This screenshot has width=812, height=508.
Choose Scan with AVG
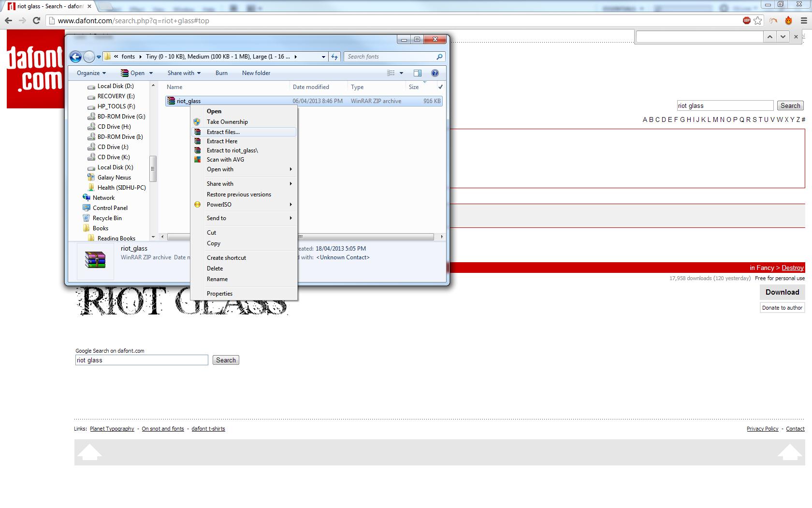(244, 160)
